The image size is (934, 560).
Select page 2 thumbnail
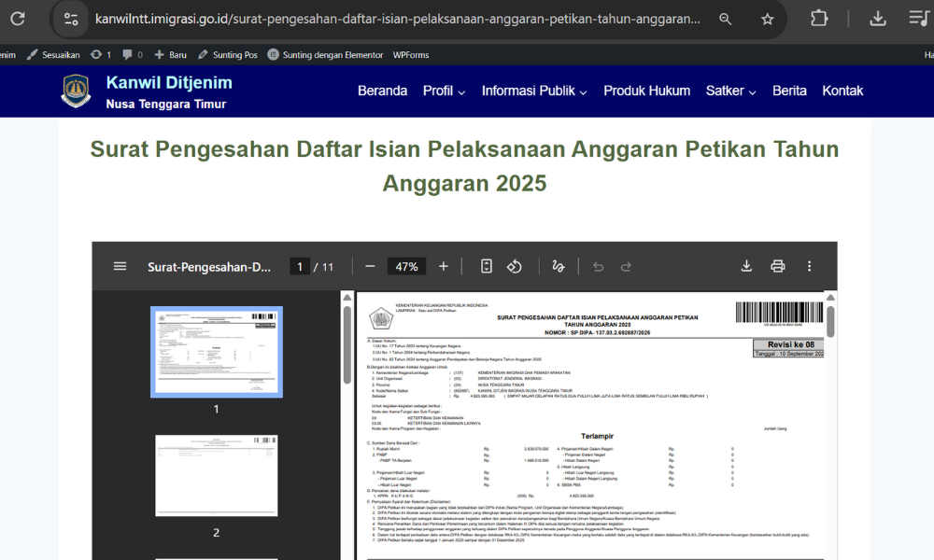point(217,475)
